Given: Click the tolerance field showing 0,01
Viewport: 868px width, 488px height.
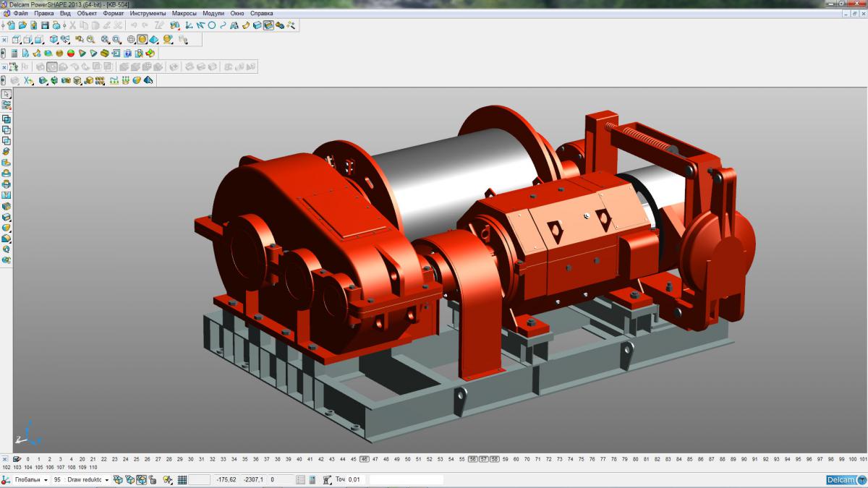Looking at the screenshot, I should pyautogui.click(x=356, y=479).
